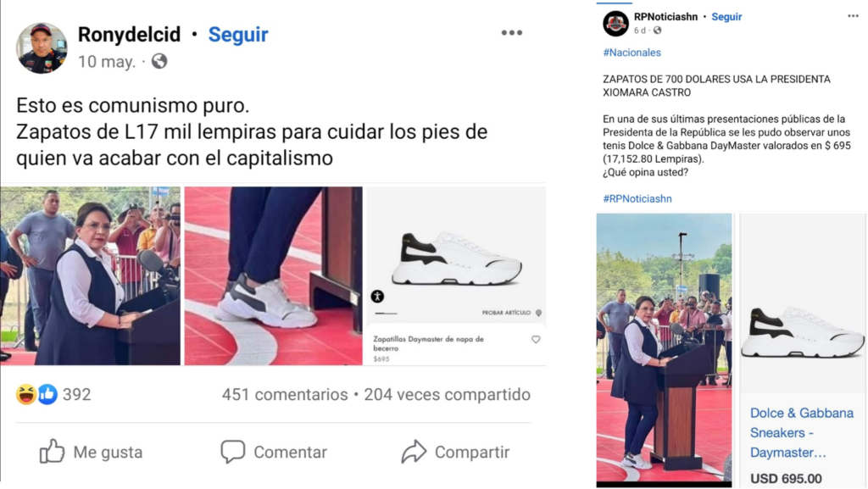Viewport: 868px width, 489px height.
Task: Follow RPNoticiashn with the Seguir link
Action: point(726,17)
